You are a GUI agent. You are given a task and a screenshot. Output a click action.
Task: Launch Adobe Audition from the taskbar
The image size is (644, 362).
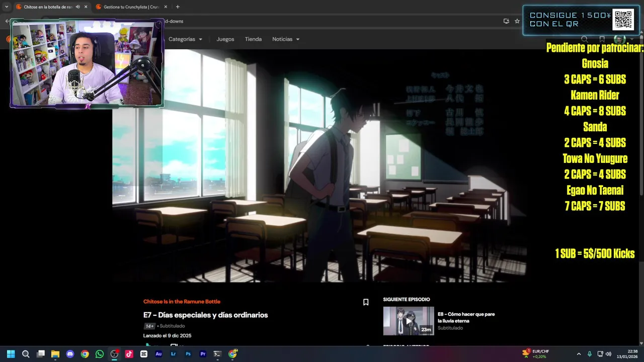click(158, 354)
